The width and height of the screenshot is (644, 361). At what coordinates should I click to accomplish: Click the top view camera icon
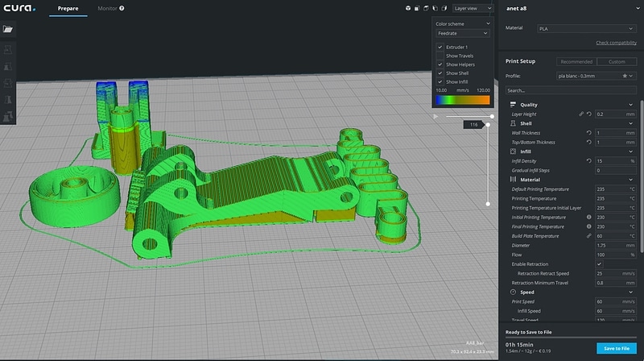(x=426, y=8)
